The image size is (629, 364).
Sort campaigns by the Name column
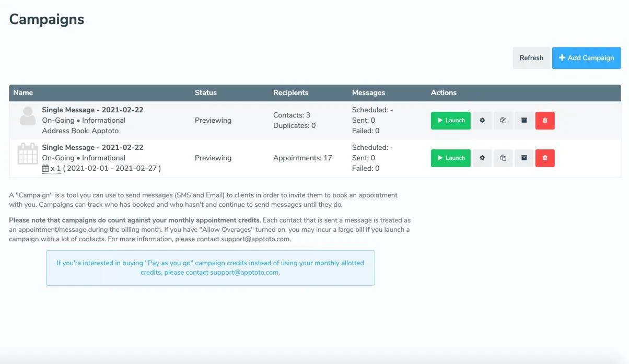[23, 92]
